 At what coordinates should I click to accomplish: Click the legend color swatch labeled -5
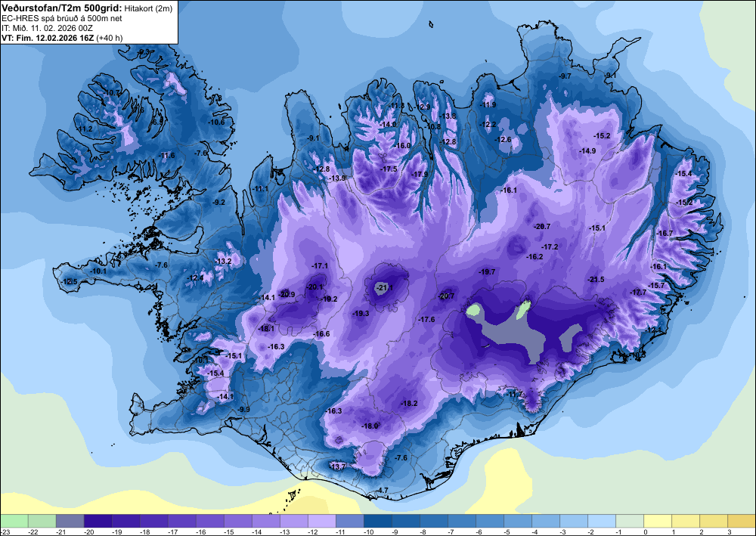(x=518, y=521)
